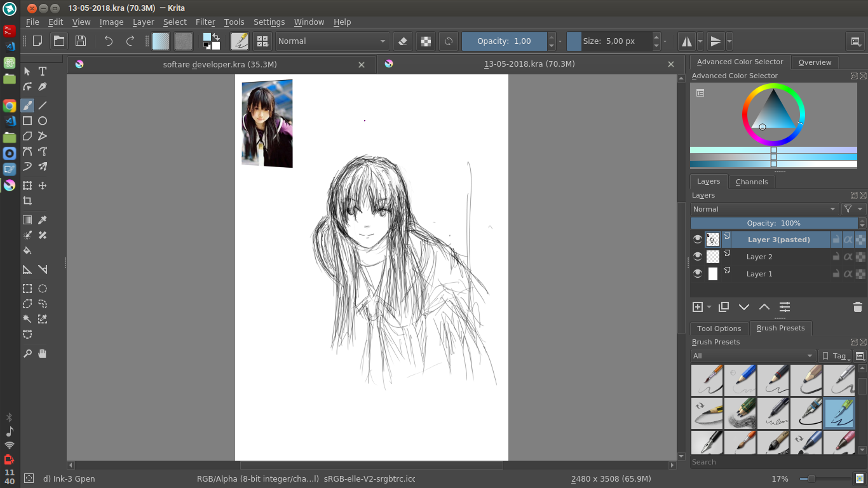Select the Gradient tool
This screenshot has height=488, width=868.
27,219
